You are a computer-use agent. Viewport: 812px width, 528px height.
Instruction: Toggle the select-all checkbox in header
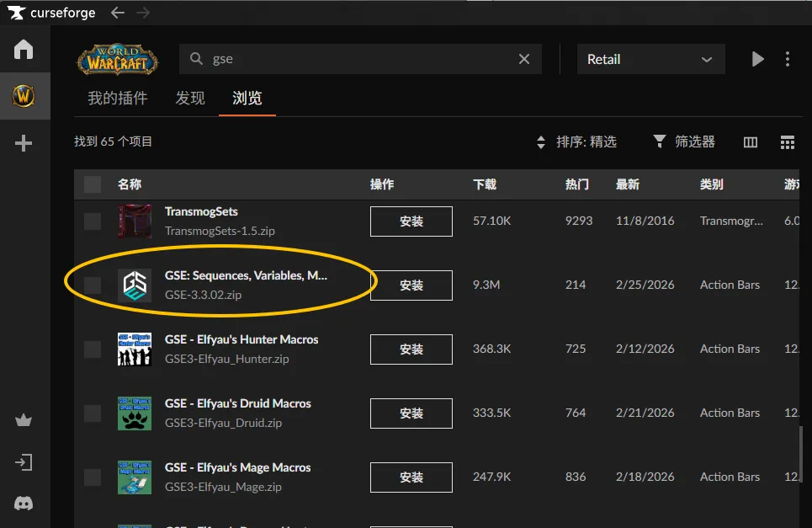pos(93,184)
